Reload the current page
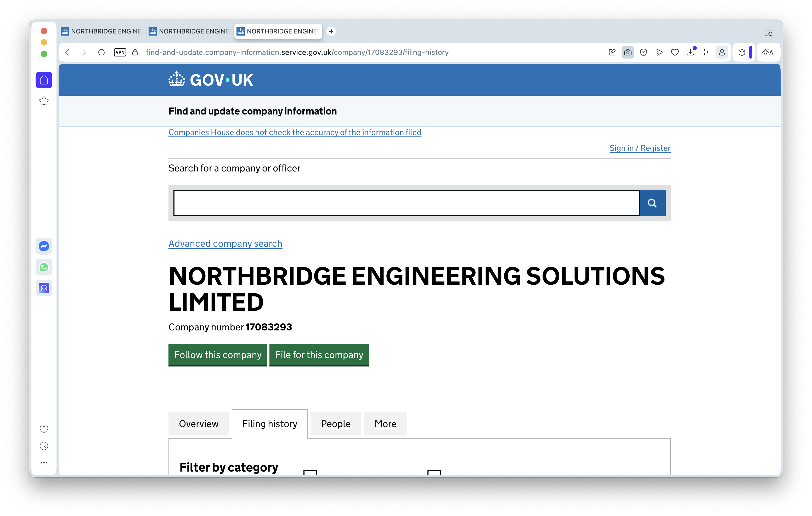812x516 pixels. tap(101, 52)
